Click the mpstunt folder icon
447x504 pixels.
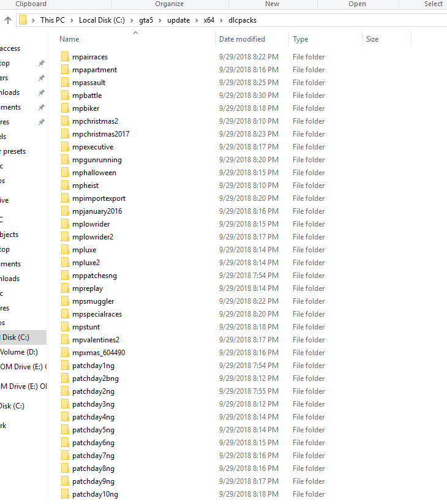(x=65, y=326)
